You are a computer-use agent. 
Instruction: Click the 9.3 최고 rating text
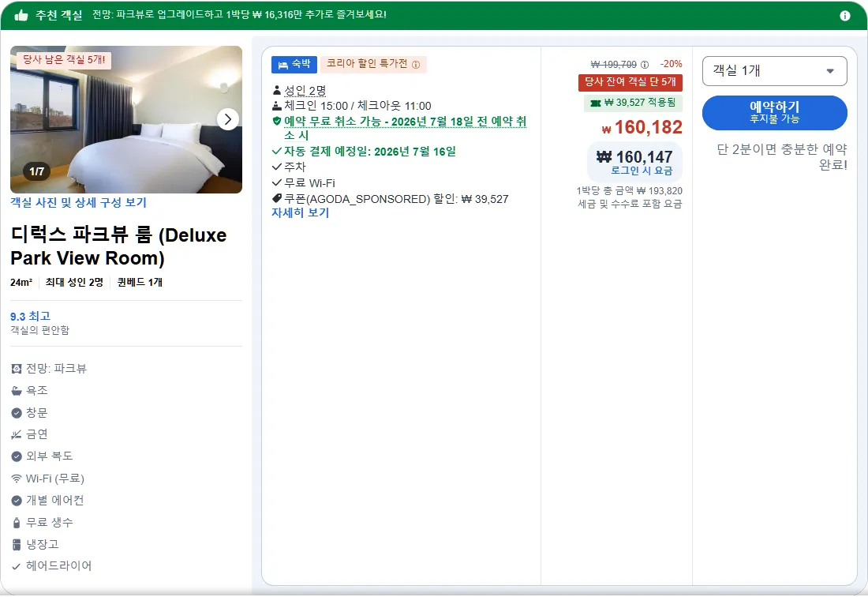[x=31, y=316]
